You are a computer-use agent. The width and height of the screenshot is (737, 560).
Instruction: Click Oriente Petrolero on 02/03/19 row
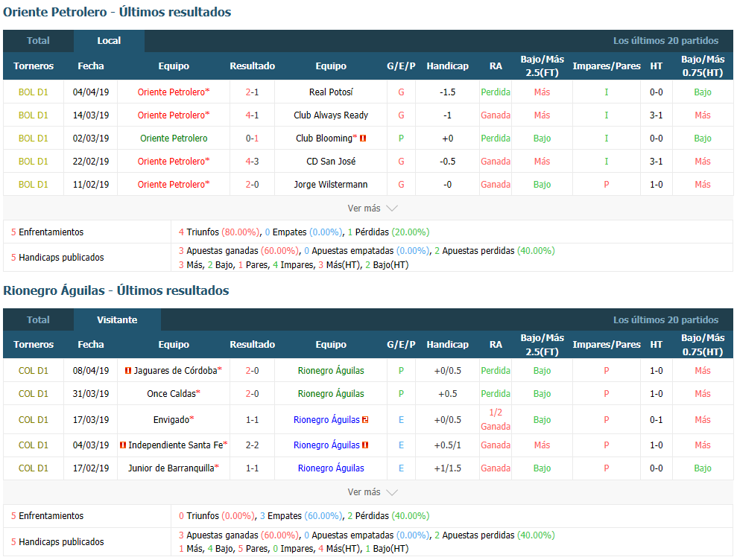tap(174, 138)
